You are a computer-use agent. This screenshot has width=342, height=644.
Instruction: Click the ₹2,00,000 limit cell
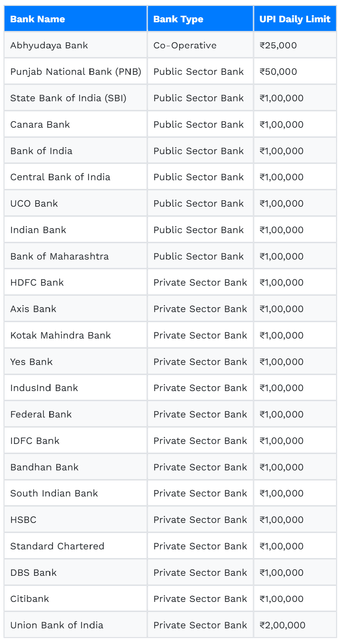(295, 625)
